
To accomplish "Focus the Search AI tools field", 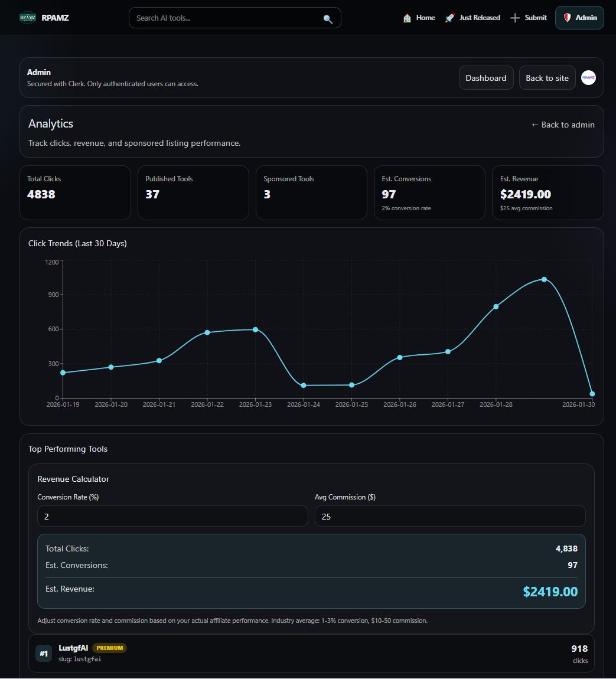I will click(x=227, y=18).
